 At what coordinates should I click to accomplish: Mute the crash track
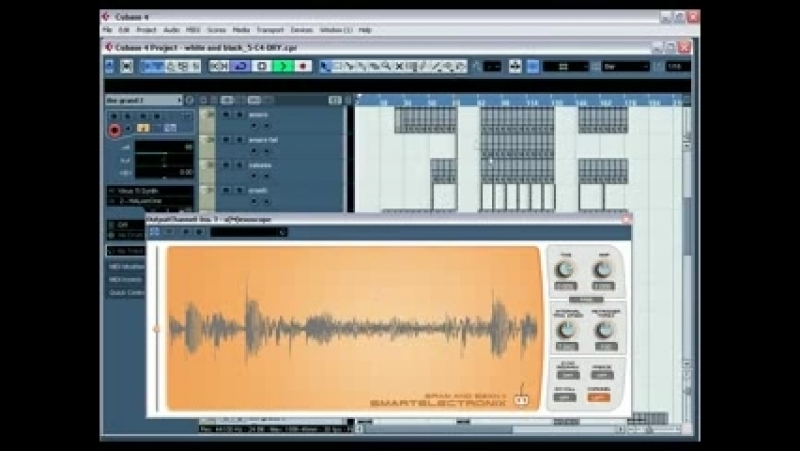point(226,190)
